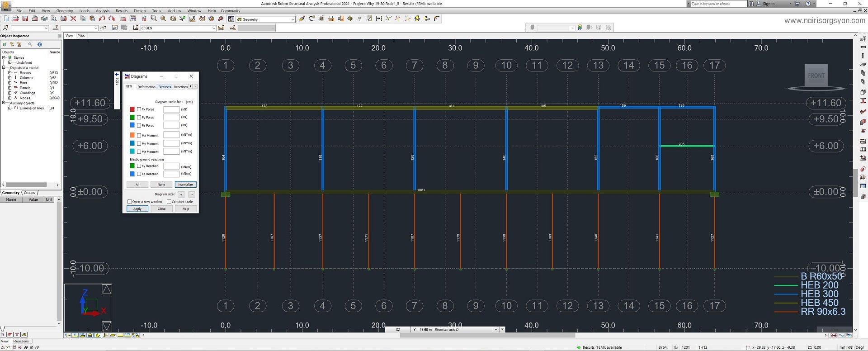Click the Apply button in Diagrams
The width and height of the screenshot is (868, 351).
coord(137,209)
